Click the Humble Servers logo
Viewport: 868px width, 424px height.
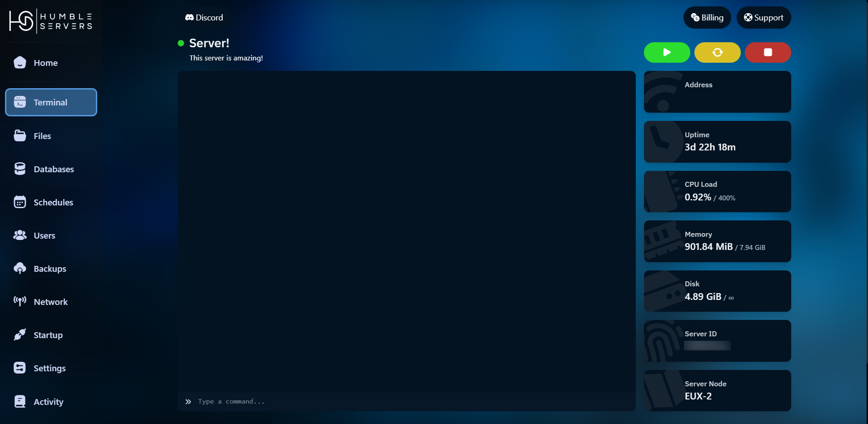(51, 21)
